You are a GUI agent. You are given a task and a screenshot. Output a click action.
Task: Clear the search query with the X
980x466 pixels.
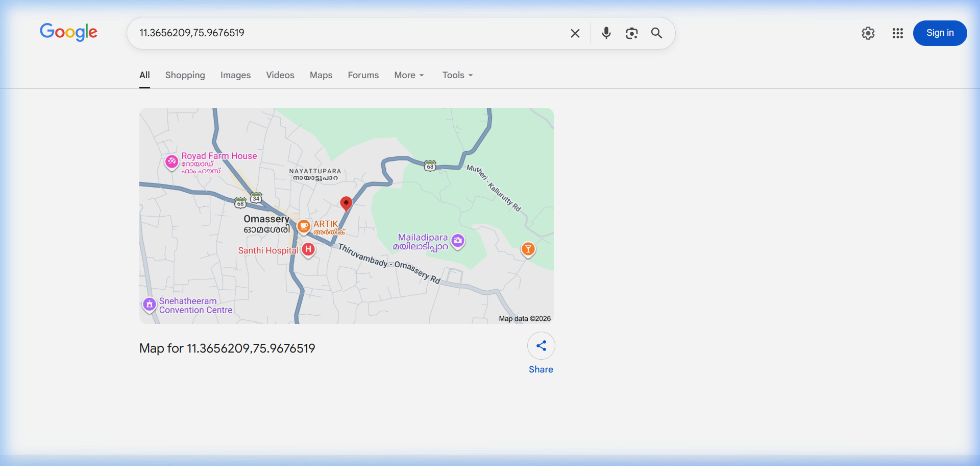[x=575, y=33]
